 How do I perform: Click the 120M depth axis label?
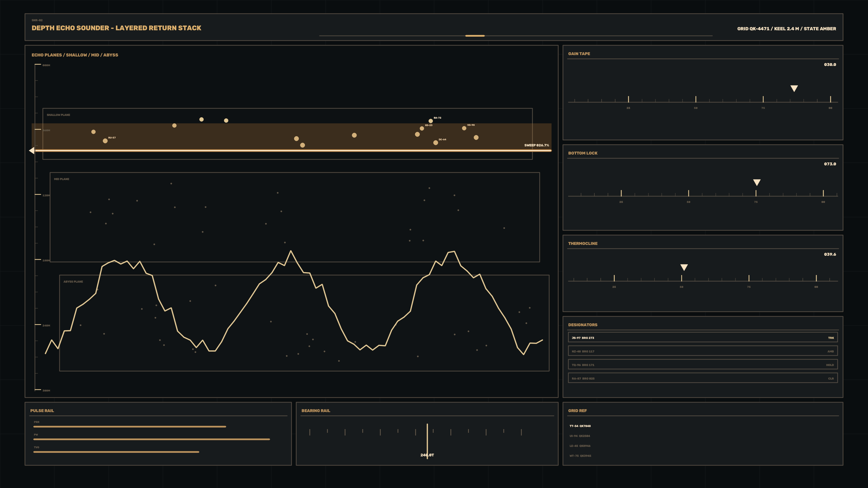[46, 195]
